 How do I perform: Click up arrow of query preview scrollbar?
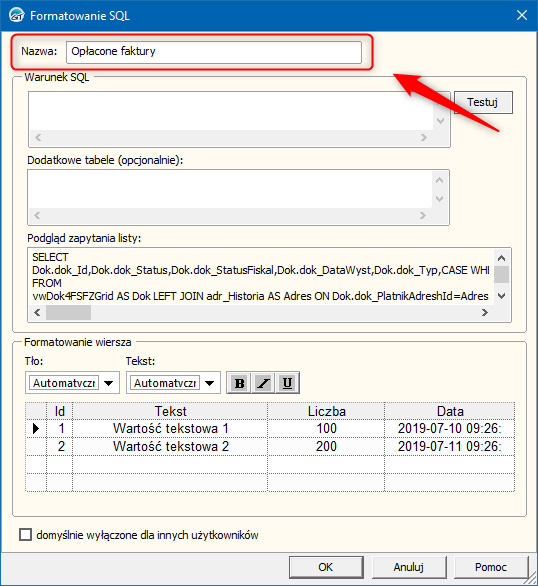click(x=501, y=258)
